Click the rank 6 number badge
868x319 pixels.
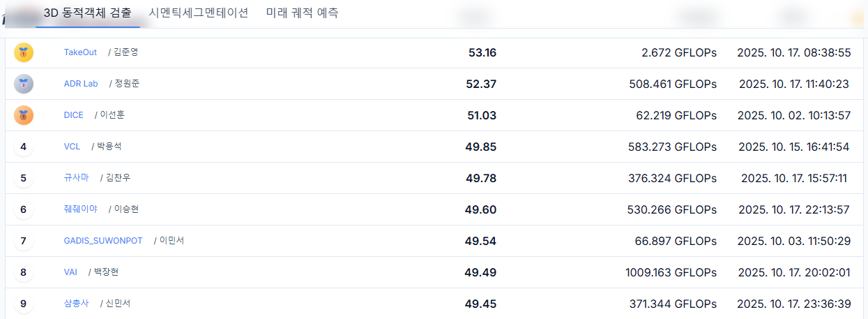(x=24, y=209)
